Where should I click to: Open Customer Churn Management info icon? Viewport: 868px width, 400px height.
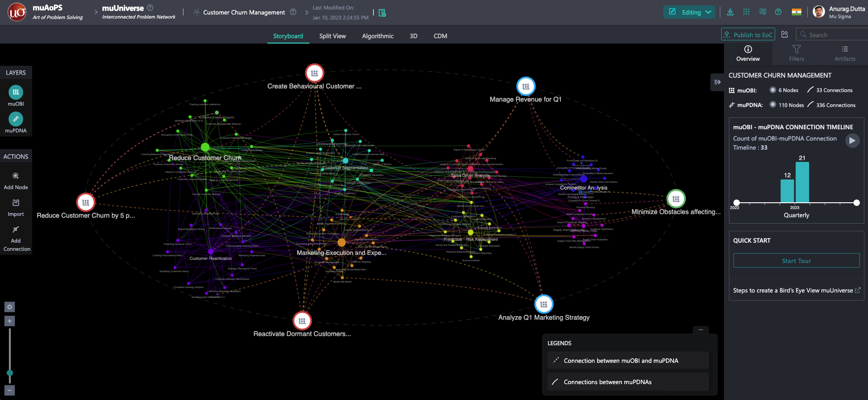coord(293,12)
